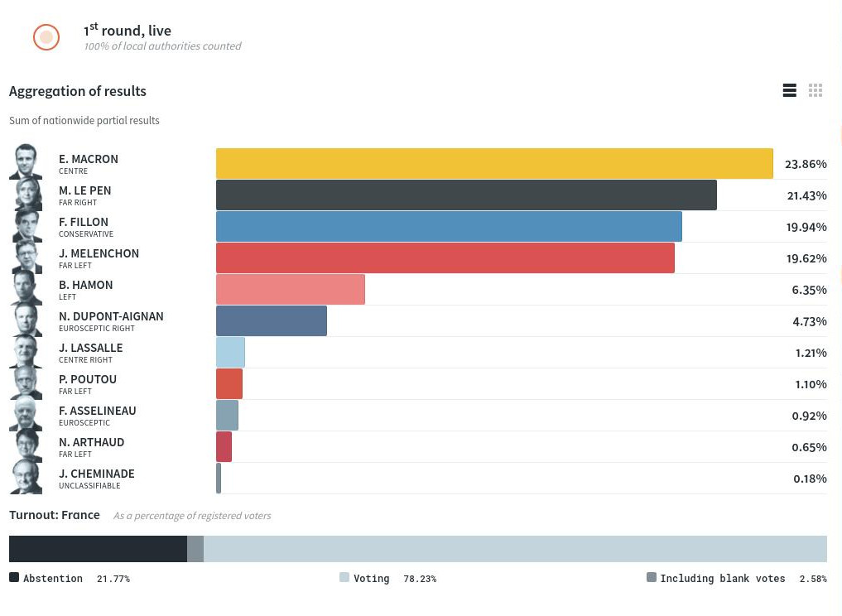Click the blue Fillon results bar
842x616 pixels.
click(x=449, y=227)
